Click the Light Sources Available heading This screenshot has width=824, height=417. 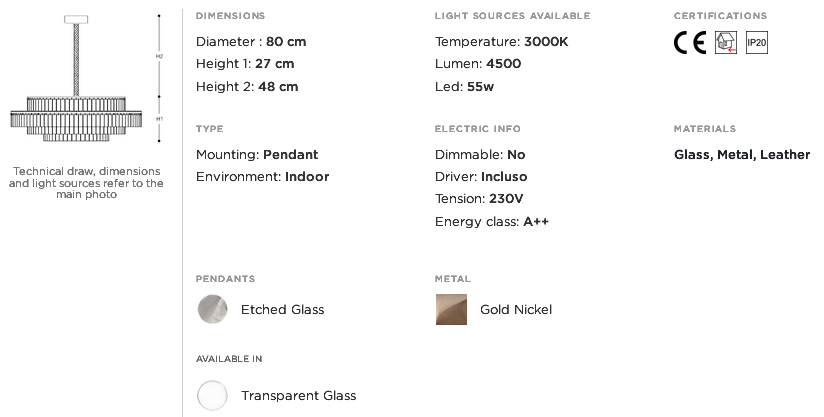click(512, 16)
